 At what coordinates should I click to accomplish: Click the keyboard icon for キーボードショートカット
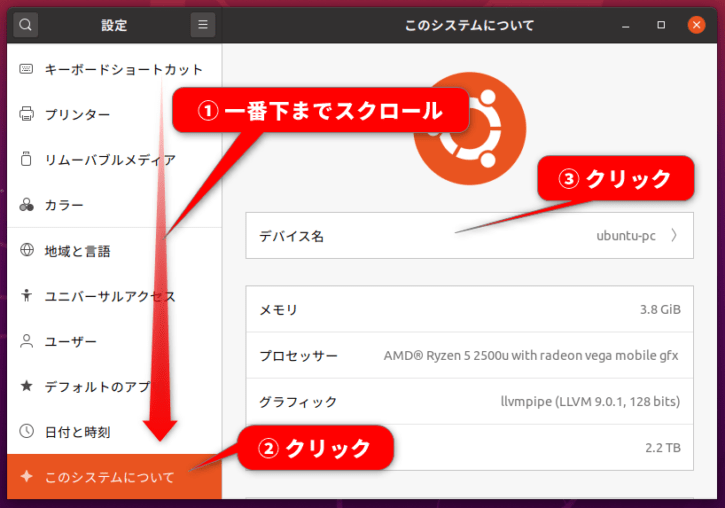(26, 69)
